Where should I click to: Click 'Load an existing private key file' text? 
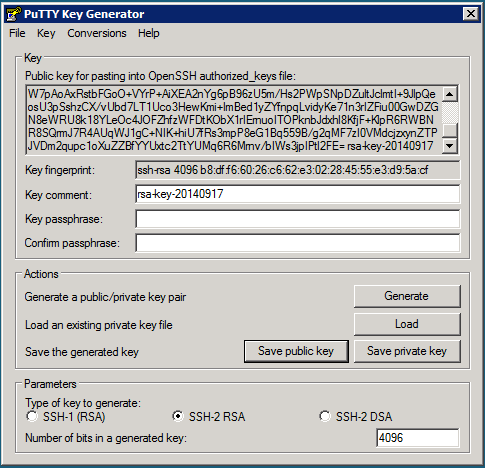click(x=99, y=325)
